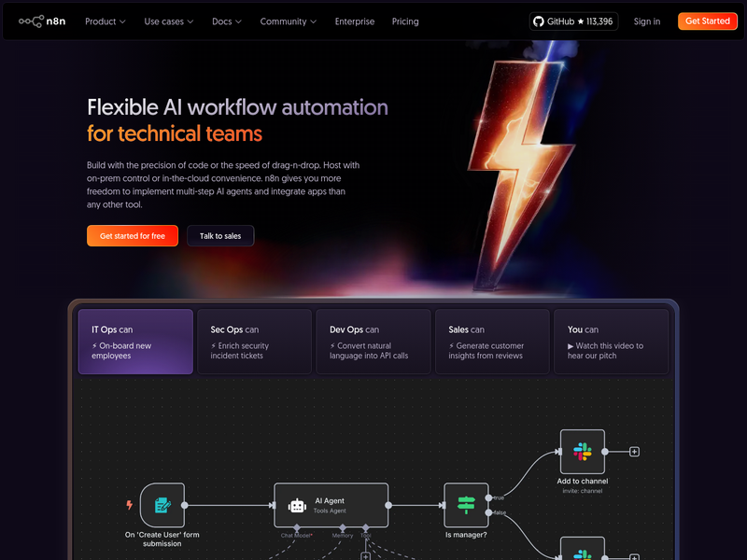Screen dimensions: 747x560
Task: Click the AI Agent robot icon
Action: 297,506
